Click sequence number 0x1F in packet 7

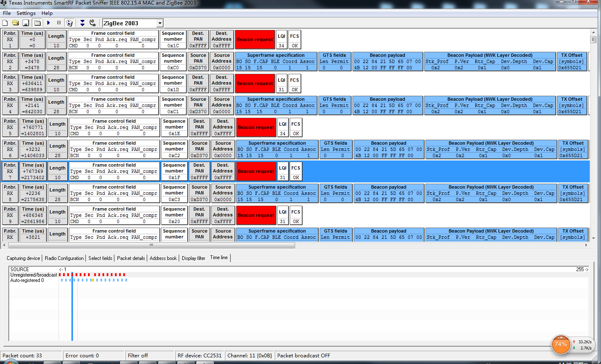(174, 177)
